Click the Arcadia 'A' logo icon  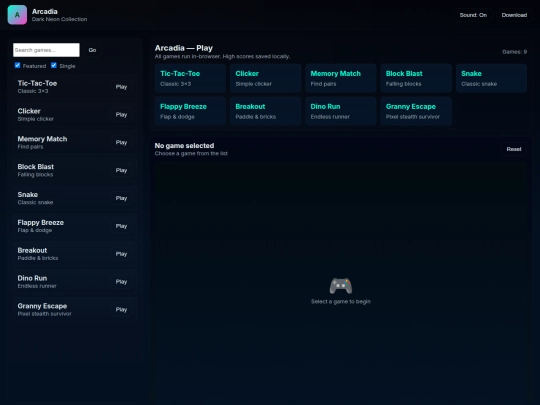17,15
